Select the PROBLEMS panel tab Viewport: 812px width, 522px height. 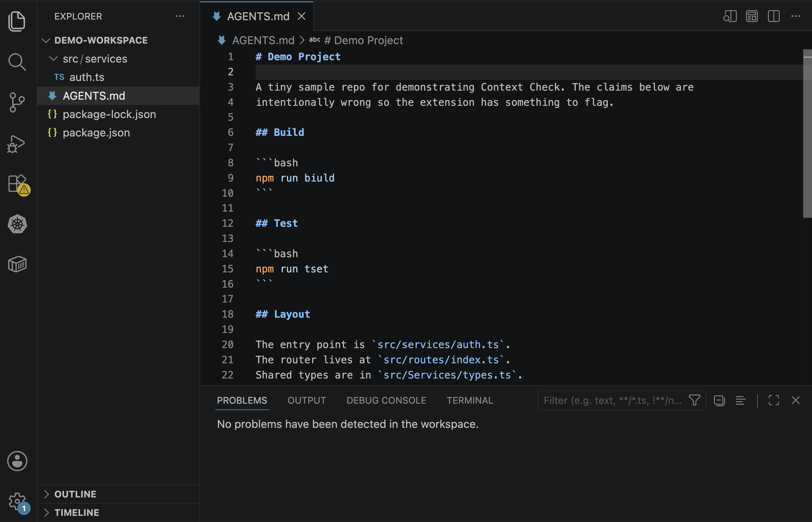(x=242, y=400)
